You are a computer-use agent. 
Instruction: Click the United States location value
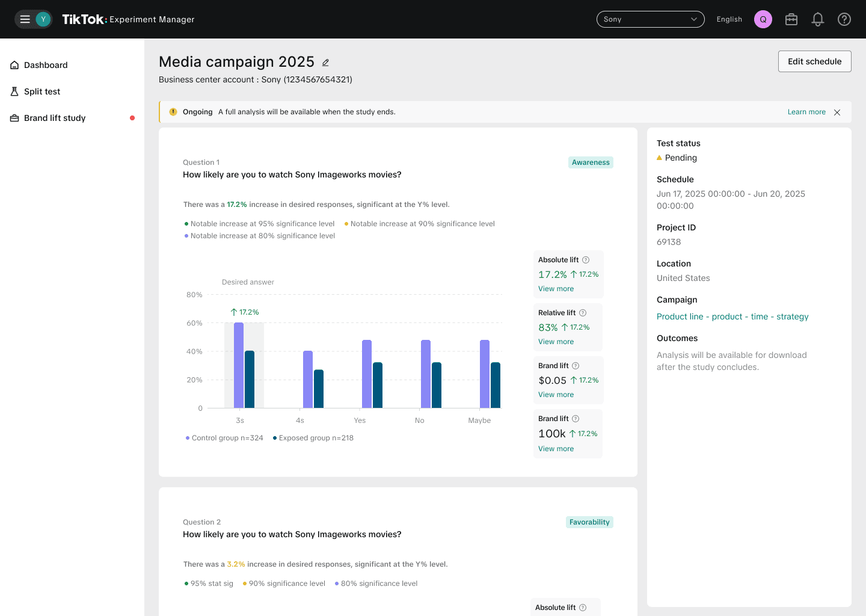(683, 278)
